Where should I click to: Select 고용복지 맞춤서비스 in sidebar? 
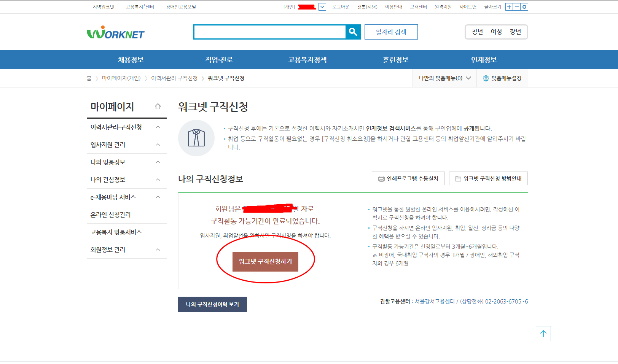pyautogui.click(x=116, y=232)
